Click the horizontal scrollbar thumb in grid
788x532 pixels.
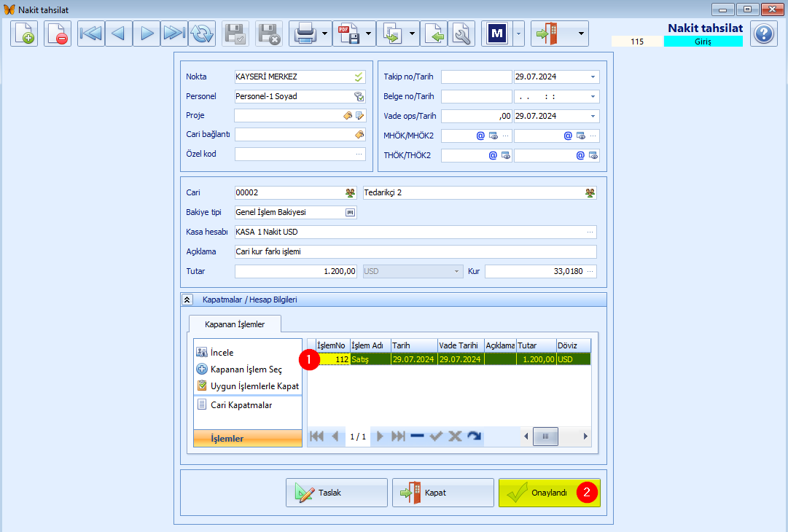546,436
